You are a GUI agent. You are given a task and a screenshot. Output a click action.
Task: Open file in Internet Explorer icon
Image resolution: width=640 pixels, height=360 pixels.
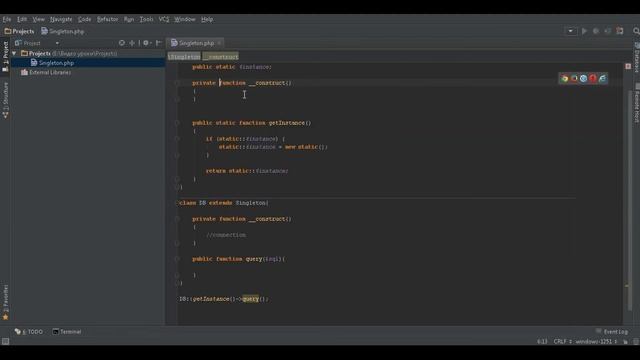click(x=602, y=79)
